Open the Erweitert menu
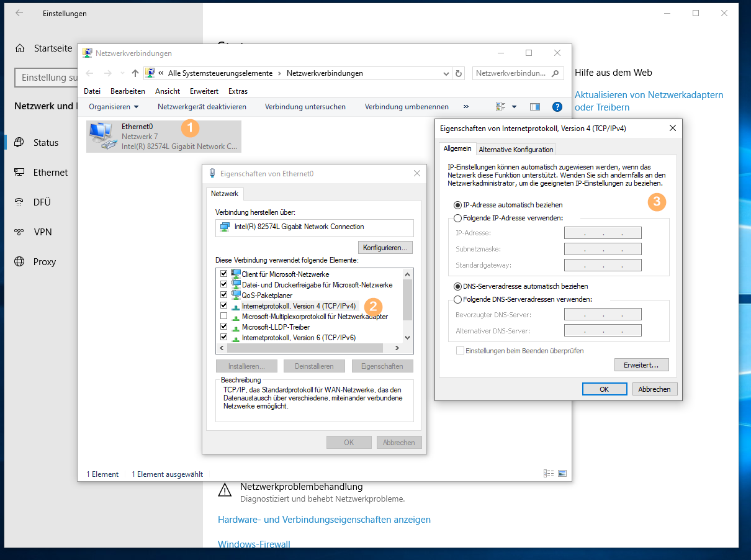 click(x=204, y=91)
